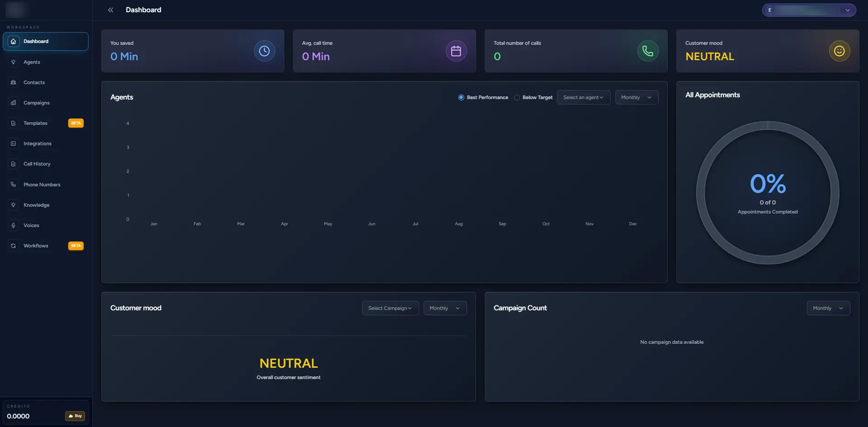The width and height of the screenshot is (868, 427).
Task: Switch to the Dashboard menu item
Action: (36, 41)
